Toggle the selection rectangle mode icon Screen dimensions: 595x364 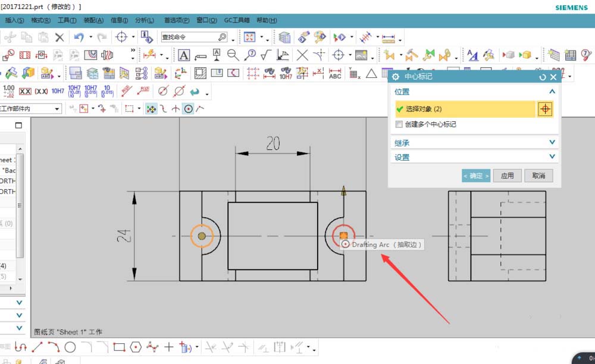pyautogui.click(x=129, y=109)
